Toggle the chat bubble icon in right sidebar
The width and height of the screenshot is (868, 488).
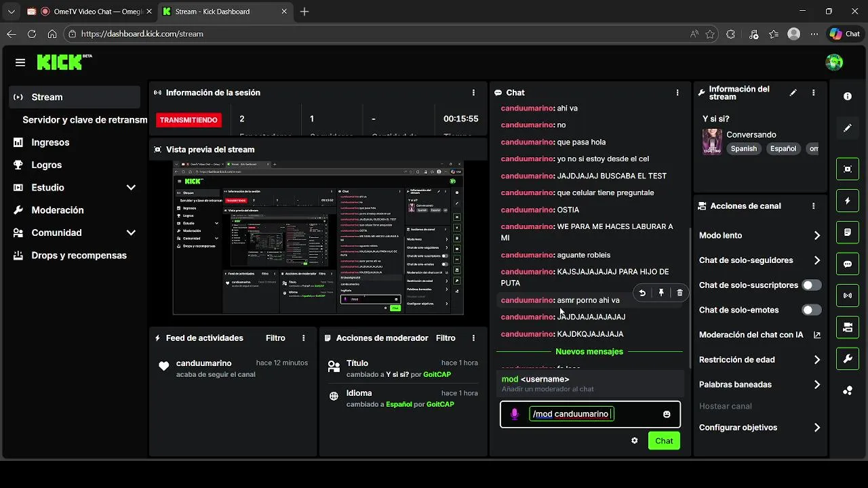848,264
